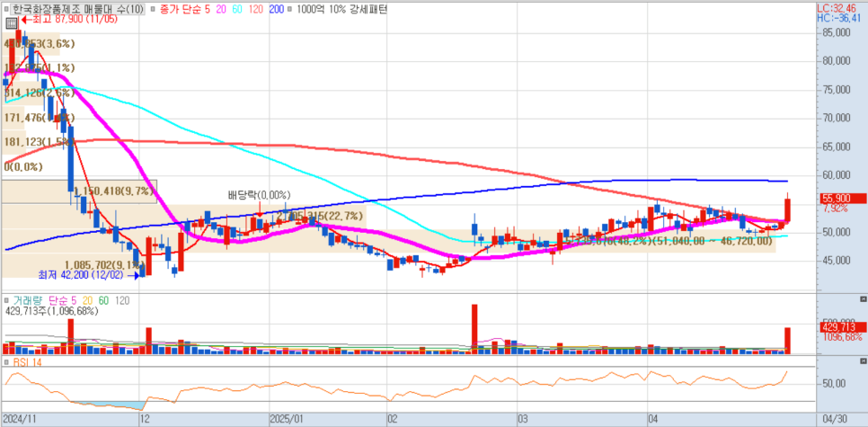Click the 최저 42,200 low price marker
Viewport: 868px width, 427px height.
coord(74,275)
